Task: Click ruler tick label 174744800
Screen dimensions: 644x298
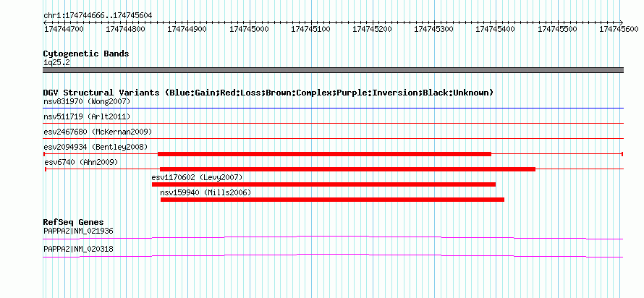Action: pos(126,29)
